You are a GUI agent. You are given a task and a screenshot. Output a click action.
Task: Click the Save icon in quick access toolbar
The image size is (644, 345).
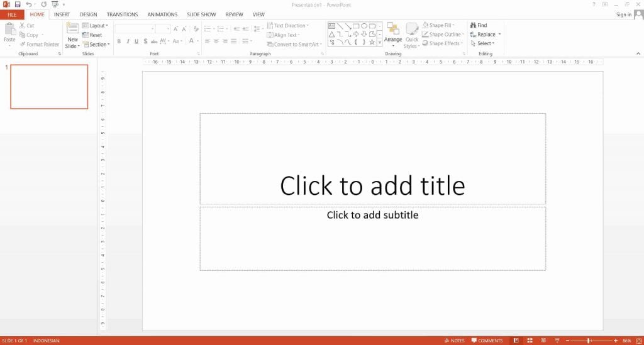[x=17, y=4]
